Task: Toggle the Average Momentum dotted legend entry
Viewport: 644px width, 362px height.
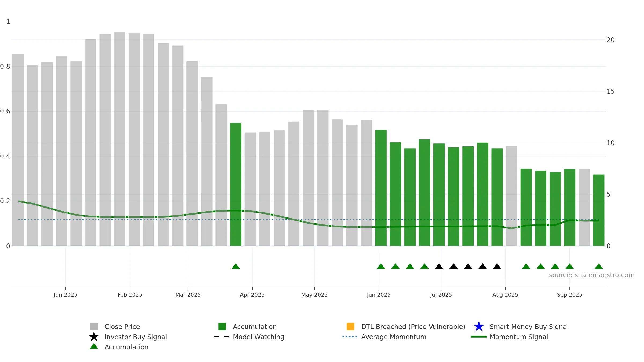Action: pyautogui.click(x=384, y=337)
